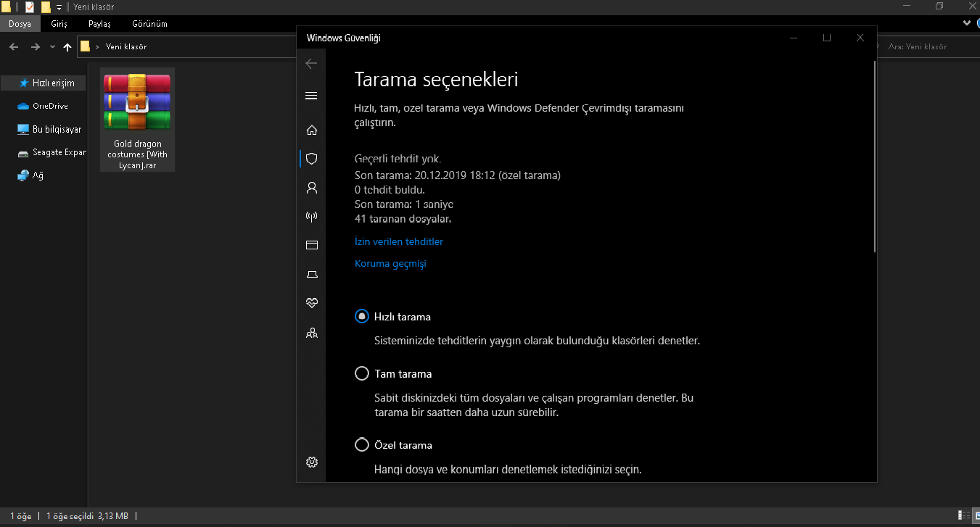Viewport: 980px width, 527px height.
Task: Open the Giriş ribbon tab
Action: [x=59, y=24]
